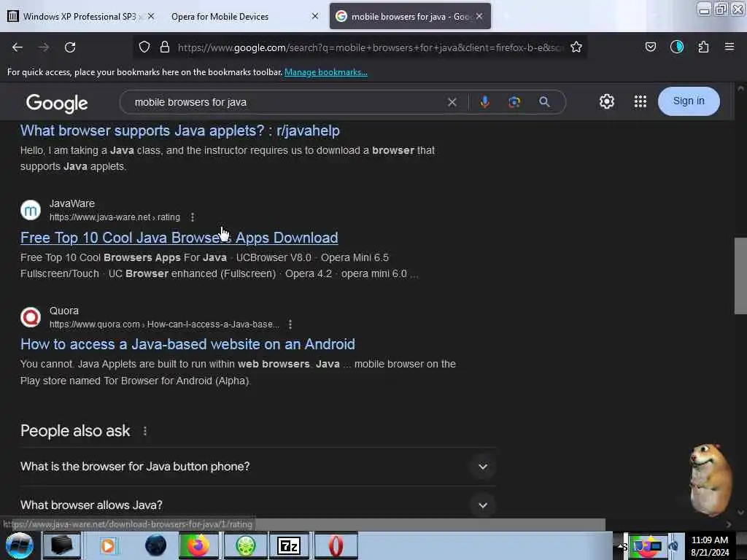
Task: Open Firefox from the taskbar
Action: click(x=198, y=545)
